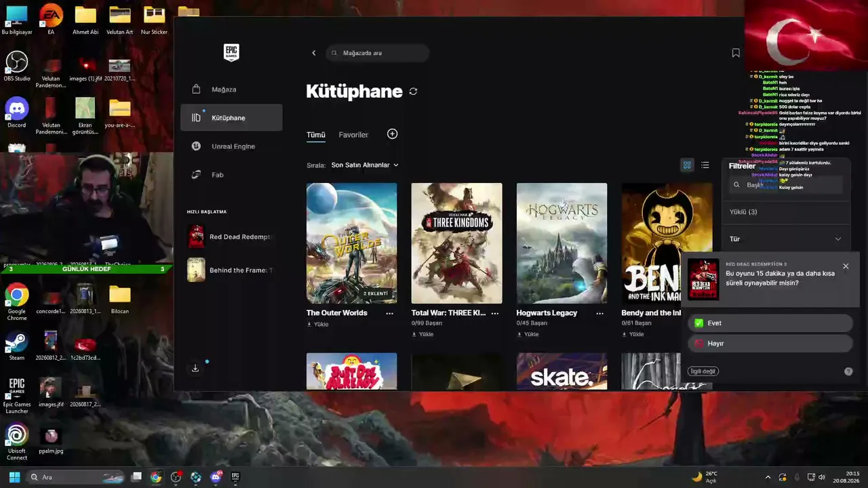Open the Sırala sort dropdown
This screenshot has height=488, width=868.
(365, 165)
